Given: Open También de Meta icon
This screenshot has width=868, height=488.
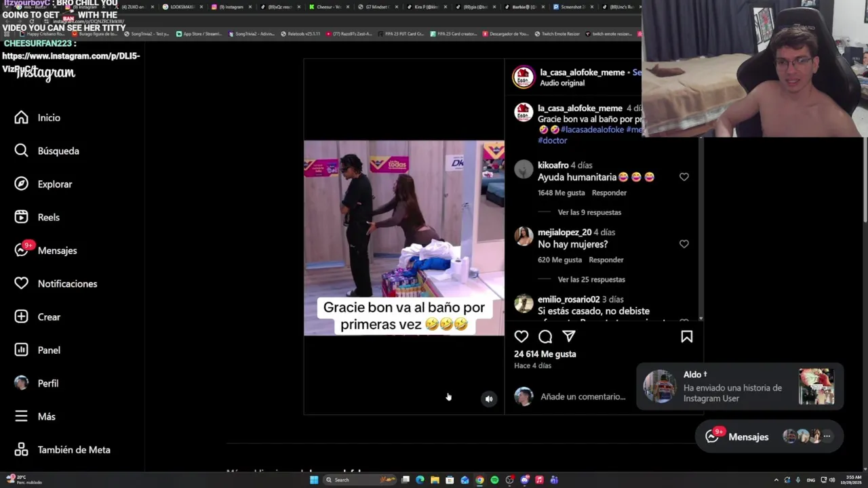Looking at the screenshot, I should pyautogui.click(x=22, y=450).
